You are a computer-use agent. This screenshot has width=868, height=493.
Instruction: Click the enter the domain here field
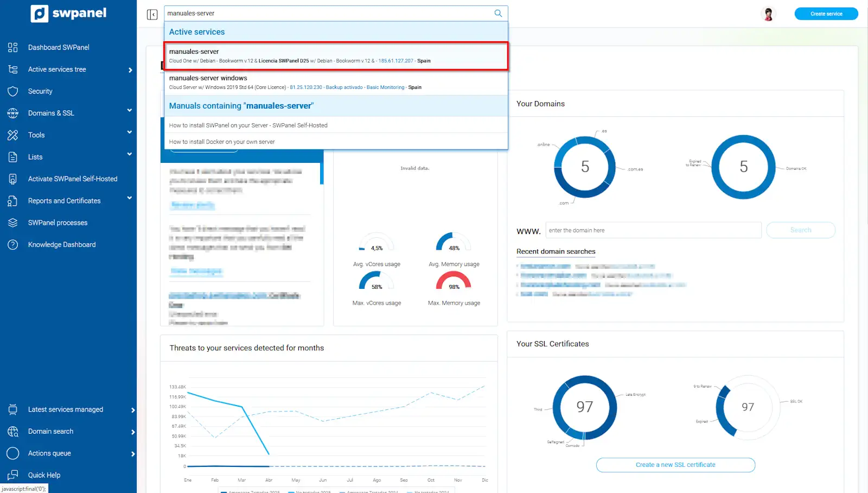(653, 230)
